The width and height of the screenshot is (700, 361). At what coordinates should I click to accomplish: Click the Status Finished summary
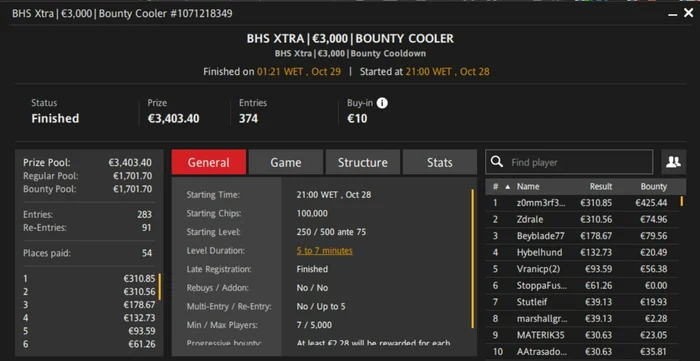point(55,119)
